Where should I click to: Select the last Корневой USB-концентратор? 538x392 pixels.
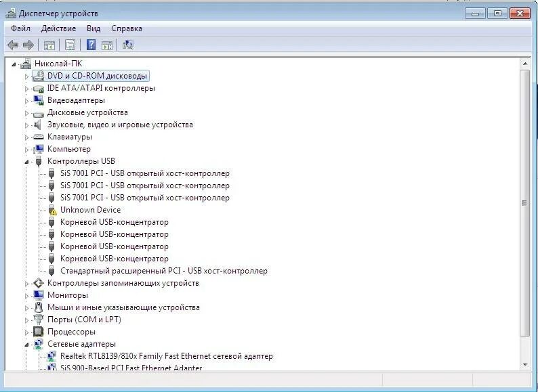(115, 259)
